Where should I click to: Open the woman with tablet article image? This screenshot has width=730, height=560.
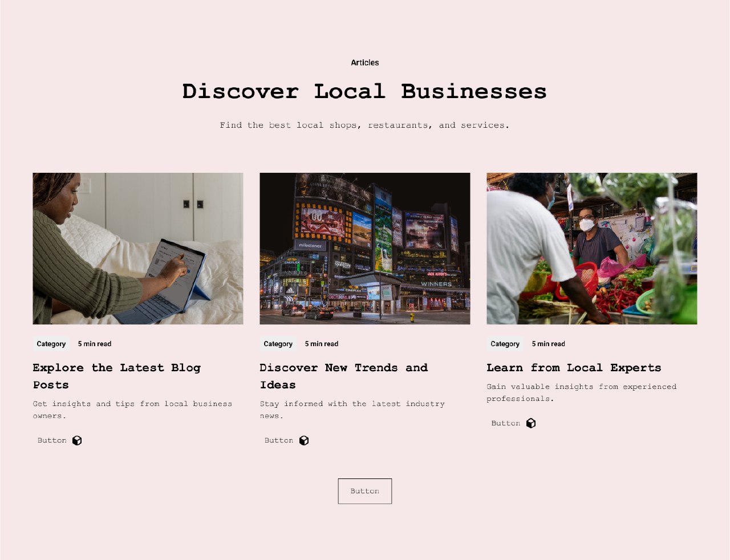pos(138,249)
